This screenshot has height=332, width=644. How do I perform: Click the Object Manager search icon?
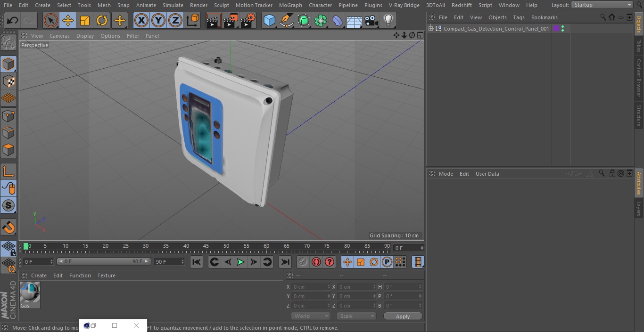[x=603, y=17]
